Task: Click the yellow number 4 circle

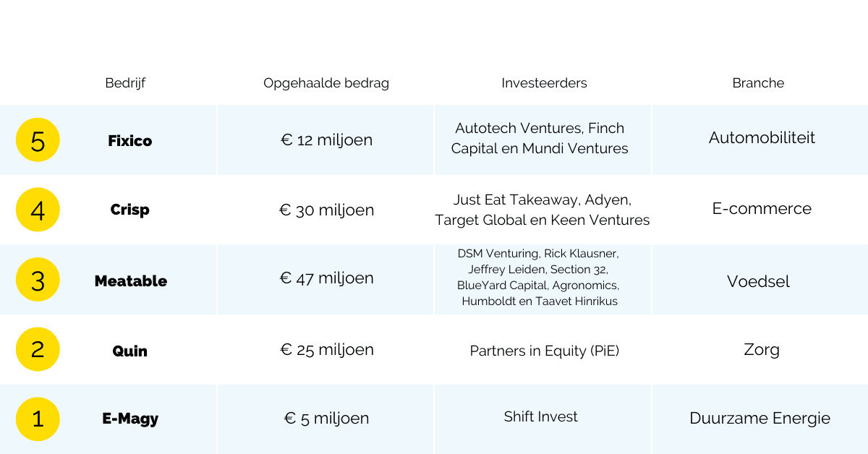Action: (x=38, y=210)
